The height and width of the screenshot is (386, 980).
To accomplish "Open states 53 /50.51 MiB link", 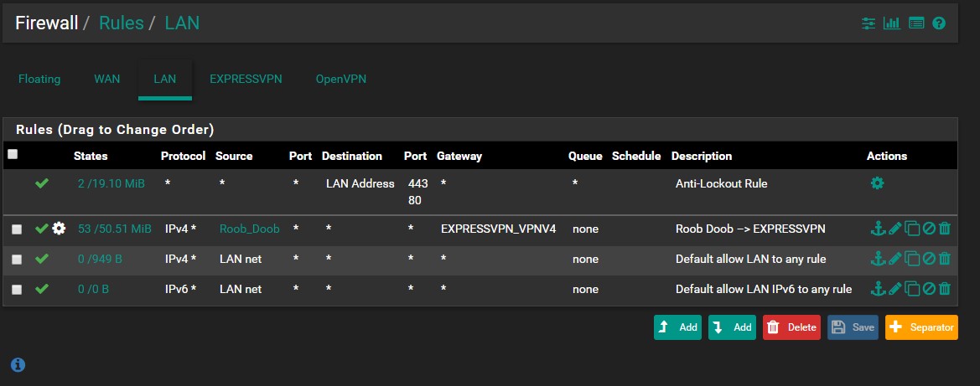I will pos(114,229).
